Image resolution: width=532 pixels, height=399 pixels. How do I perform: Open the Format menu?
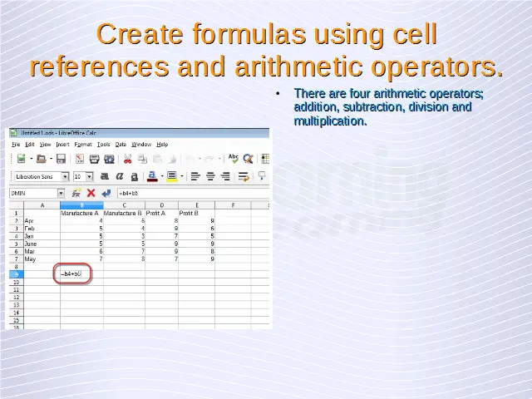coord(83,144)
